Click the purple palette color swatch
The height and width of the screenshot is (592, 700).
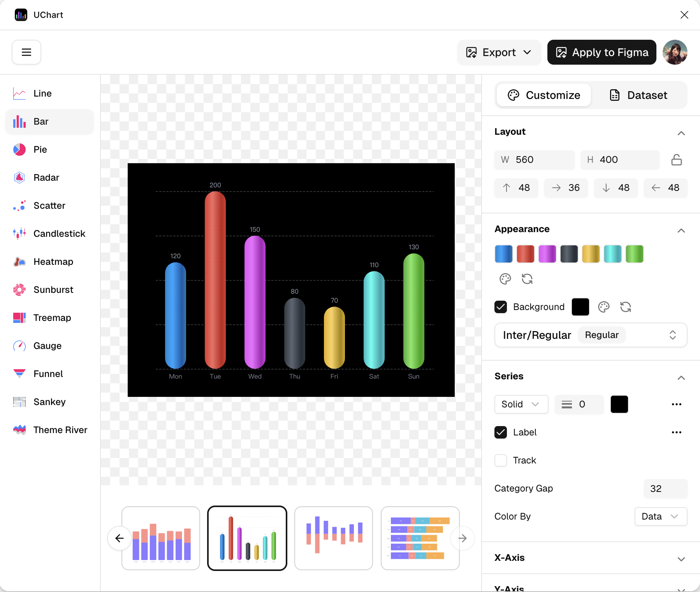click(547, 254)
